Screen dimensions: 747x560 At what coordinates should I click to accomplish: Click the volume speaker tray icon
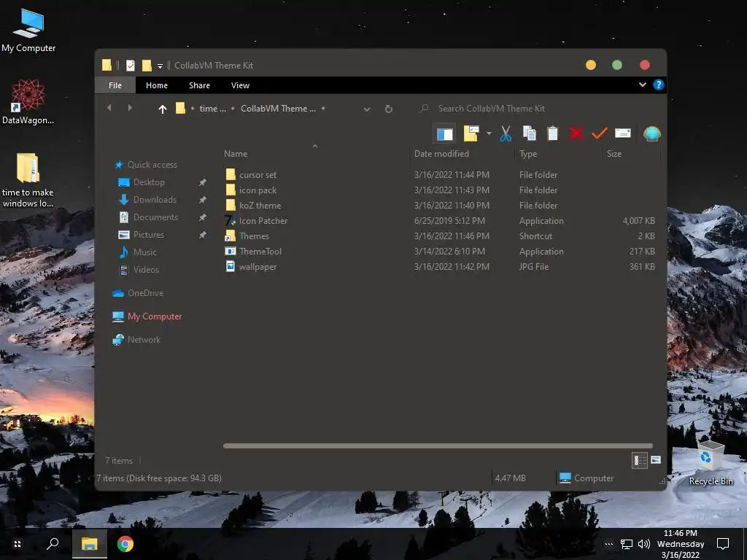(x=643, y=544)
